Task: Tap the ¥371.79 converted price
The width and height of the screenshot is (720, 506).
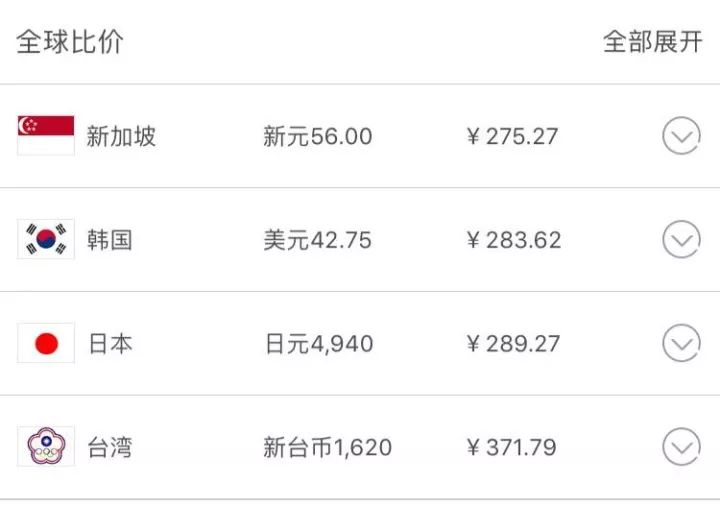Action: (511, 448)
